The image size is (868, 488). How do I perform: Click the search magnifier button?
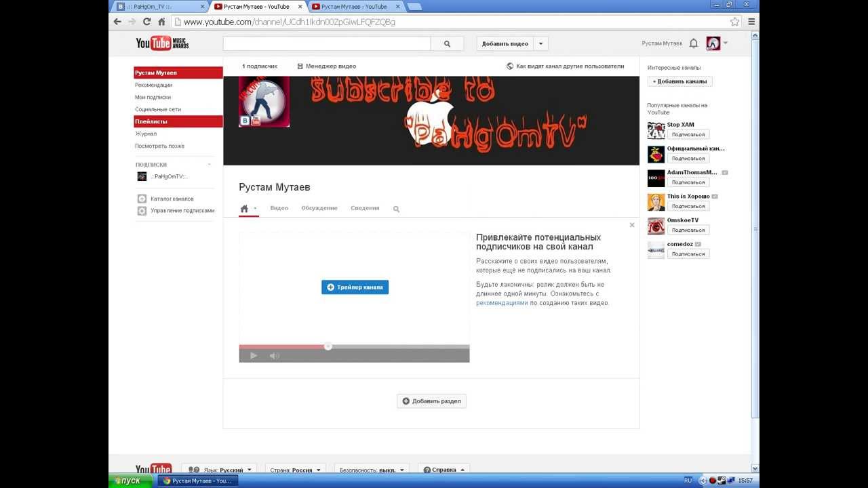[447, 43]
